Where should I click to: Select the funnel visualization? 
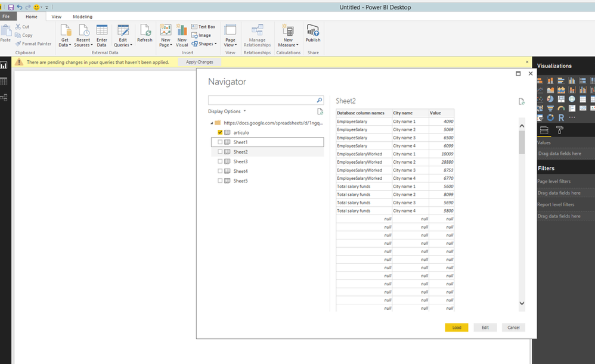point(550,108)
